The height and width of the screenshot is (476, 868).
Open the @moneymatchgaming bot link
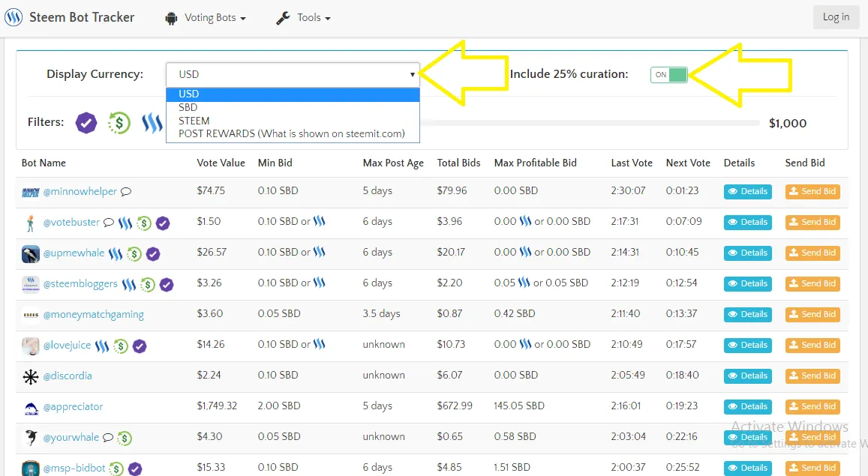94,315
